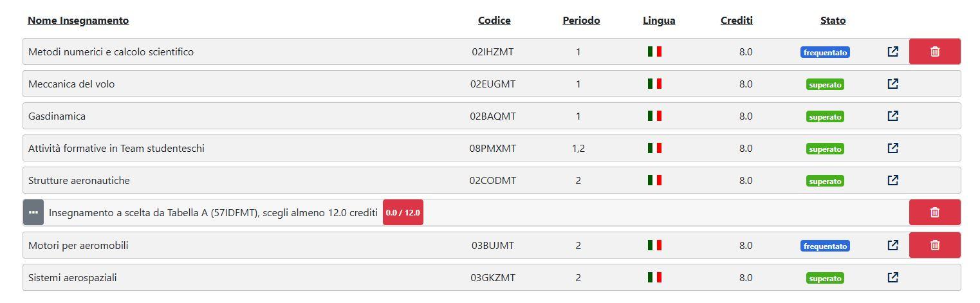Sort by Lingua column header

[x=659, y=21]
